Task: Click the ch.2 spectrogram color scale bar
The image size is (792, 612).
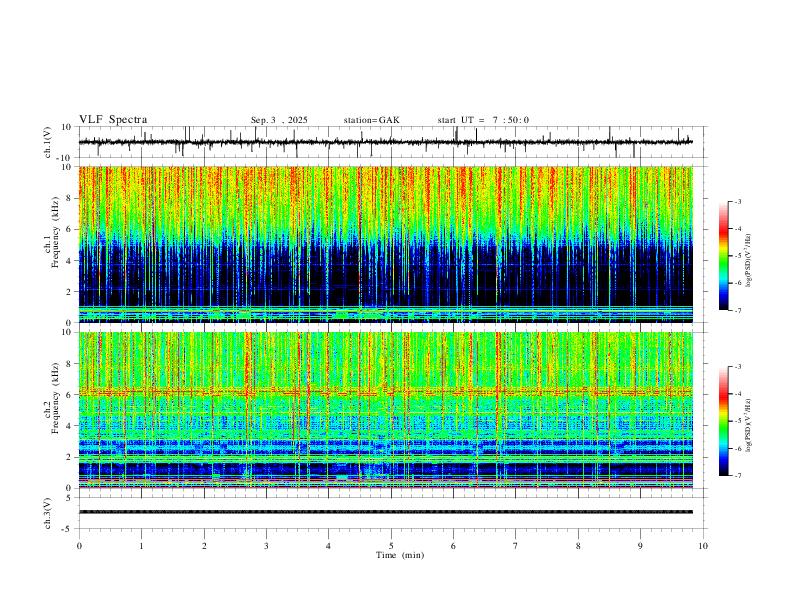Action: [x=723, y=421]
